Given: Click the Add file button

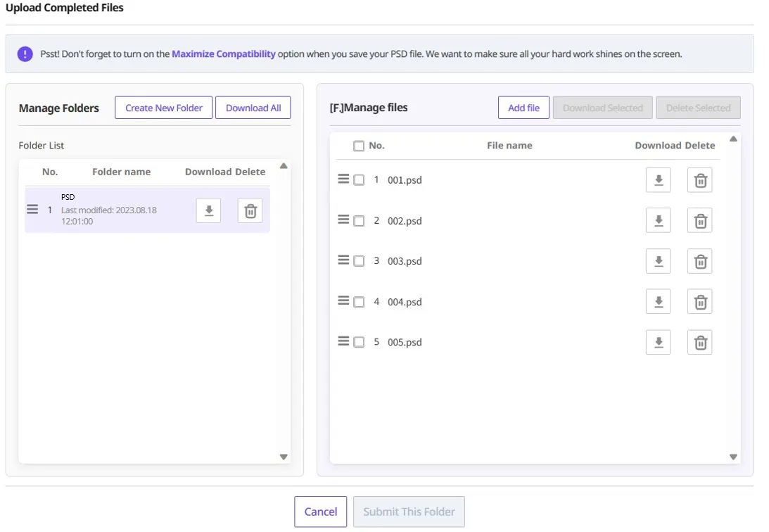Looking at the screenshot, I should (523, 108).
